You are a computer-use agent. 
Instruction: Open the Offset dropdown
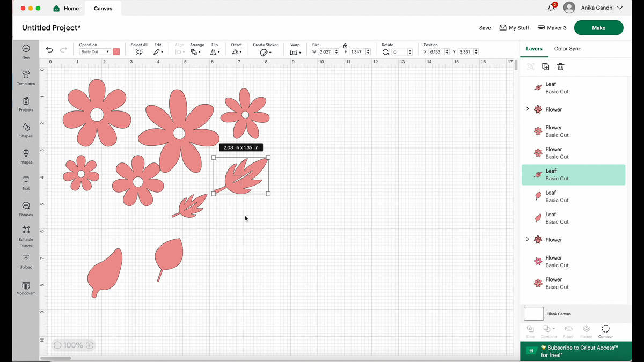coord(237,52)
